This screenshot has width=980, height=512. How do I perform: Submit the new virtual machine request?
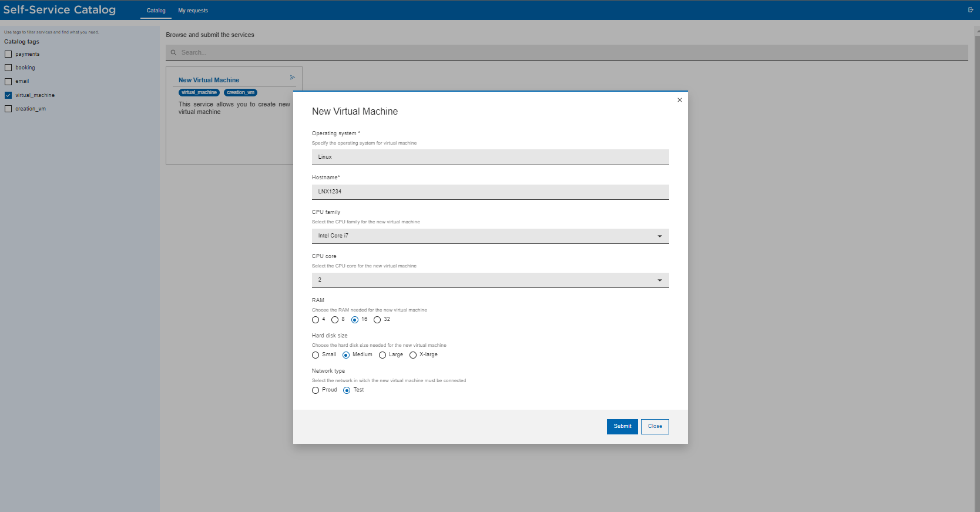click(x=622, y=426)
